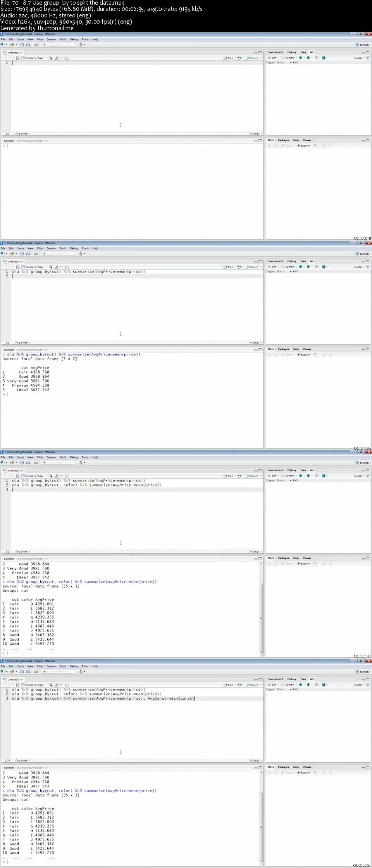Click the Run button in 00:01:33 frame
Screen dimensions: 372x868
(228, 476)
